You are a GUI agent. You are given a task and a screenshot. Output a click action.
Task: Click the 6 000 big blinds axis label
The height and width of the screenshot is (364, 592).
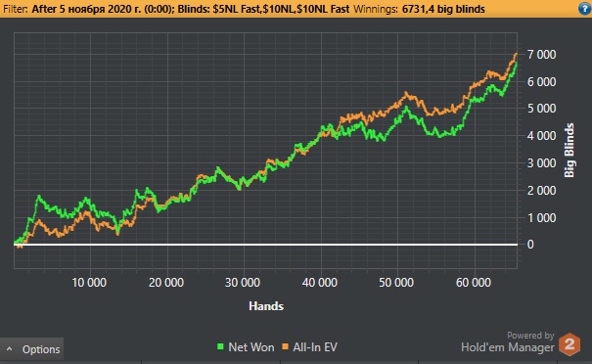541,81
